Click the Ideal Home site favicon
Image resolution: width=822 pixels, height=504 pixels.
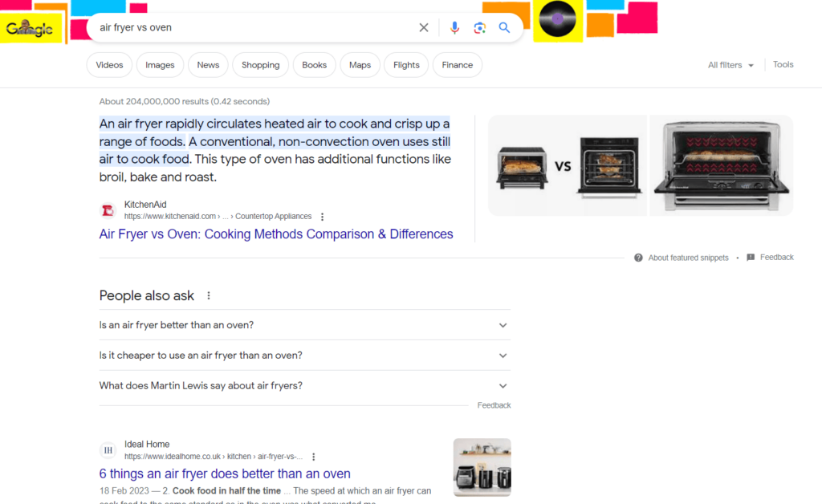[108, 449]
